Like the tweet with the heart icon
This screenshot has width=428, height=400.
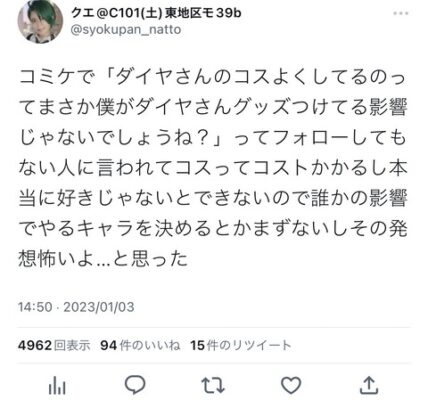291,385
